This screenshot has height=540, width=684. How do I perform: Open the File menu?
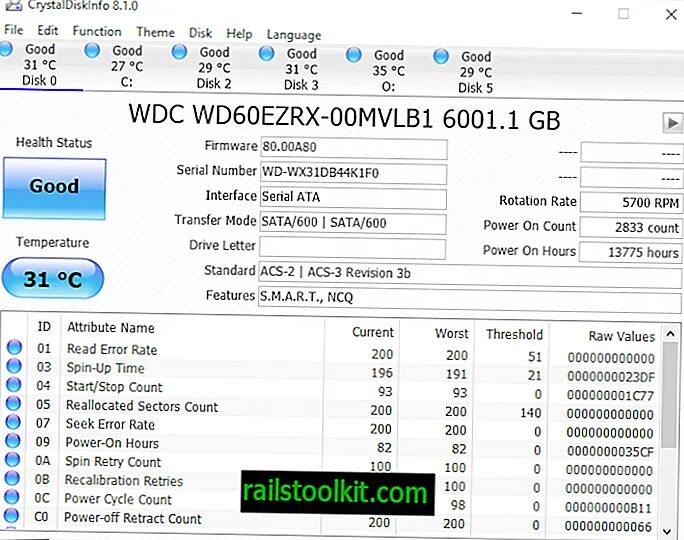point(13,30)
